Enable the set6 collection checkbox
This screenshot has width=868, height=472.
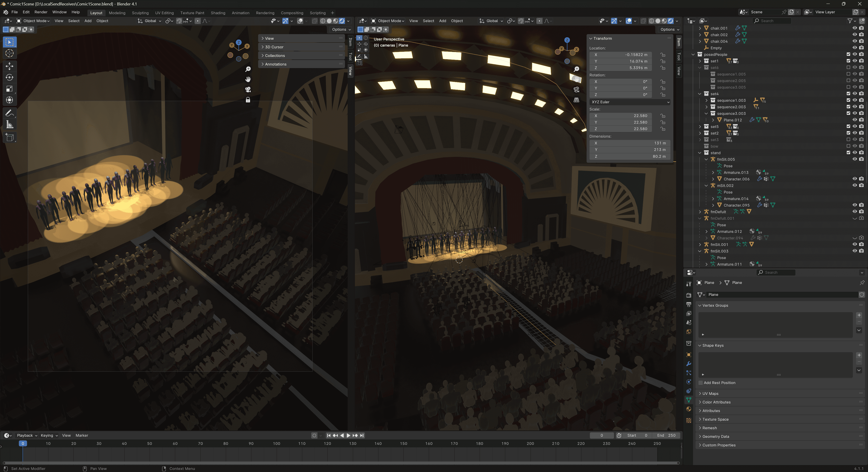point(848,67)
